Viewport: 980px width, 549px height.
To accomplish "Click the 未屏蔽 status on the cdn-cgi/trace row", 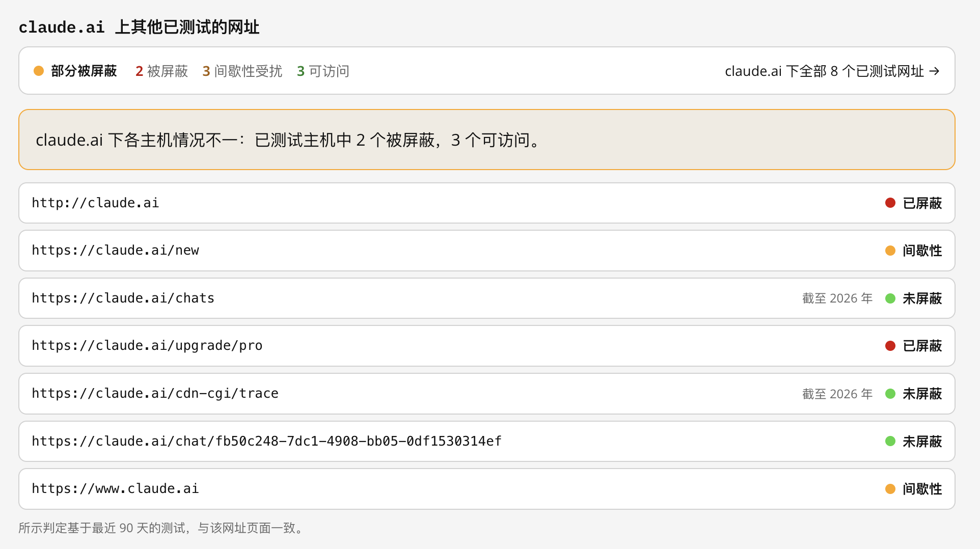I will [922, 394].
